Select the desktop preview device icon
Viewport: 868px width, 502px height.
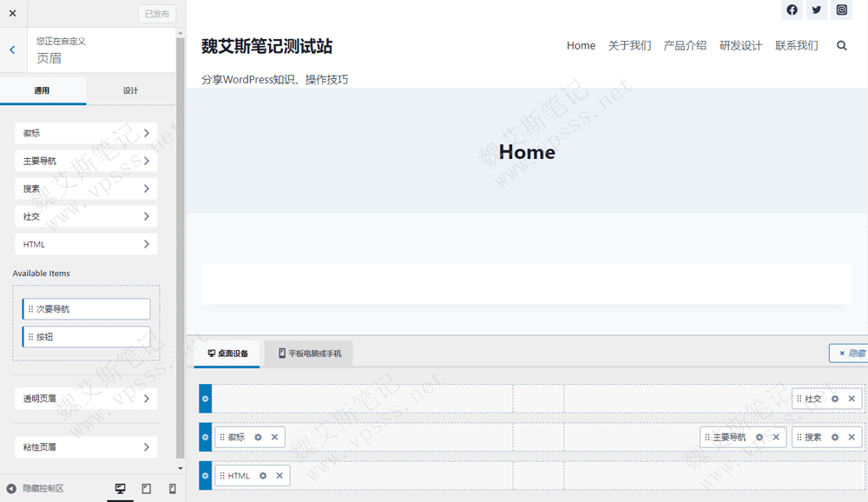click(x=120, y=489)
